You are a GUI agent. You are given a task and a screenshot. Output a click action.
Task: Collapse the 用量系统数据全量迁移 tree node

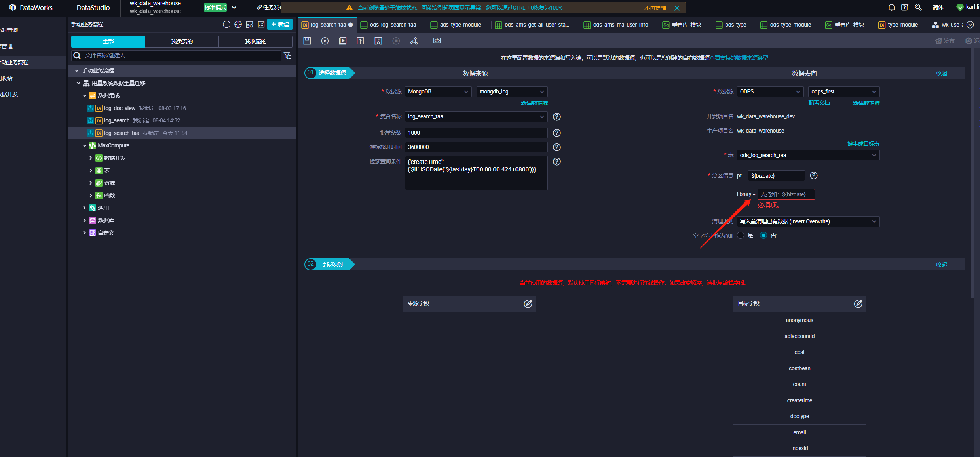click(78, 83)
